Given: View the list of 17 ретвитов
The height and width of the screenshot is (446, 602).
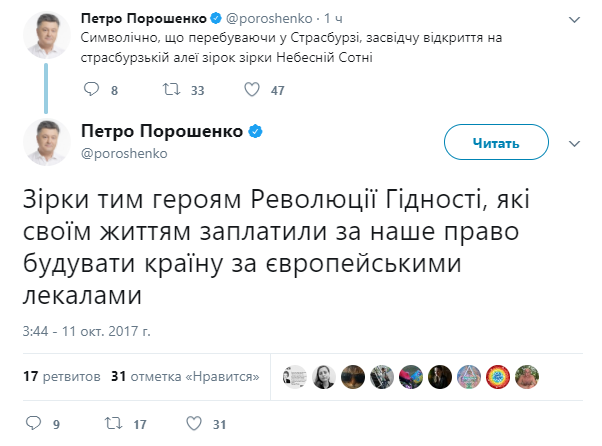Looking at the screenshot, I should [x=60, y=377].
